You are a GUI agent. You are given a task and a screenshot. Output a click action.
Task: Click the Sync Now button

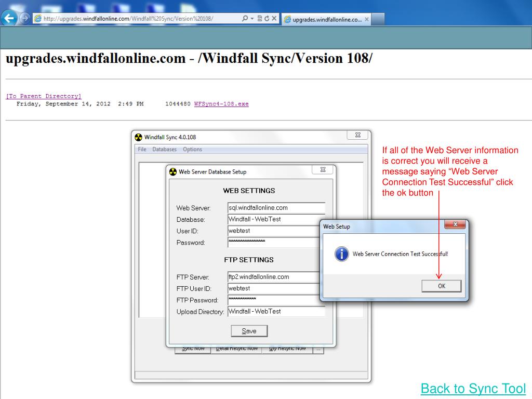(x=193, y=350)
